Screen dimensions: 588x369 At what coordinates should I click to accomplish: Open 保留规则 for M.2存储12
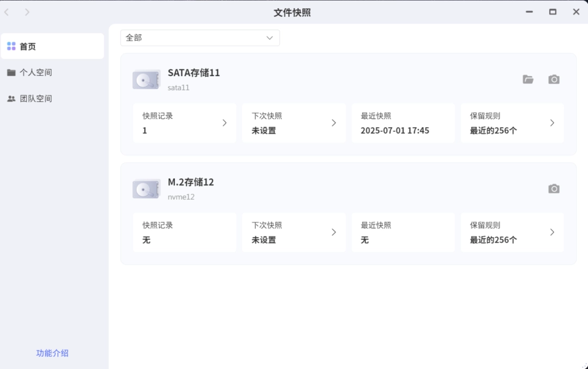coord(512,232)
